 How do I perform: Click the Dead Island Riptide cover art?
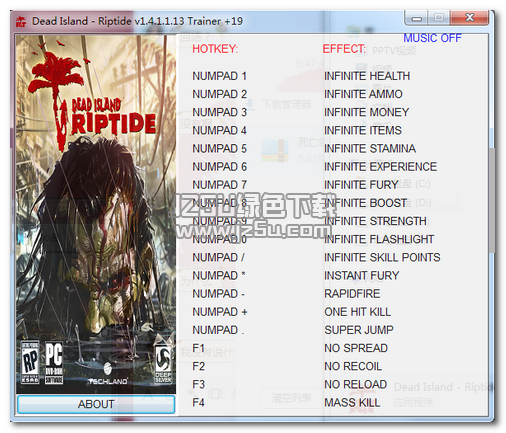(96, 214)
